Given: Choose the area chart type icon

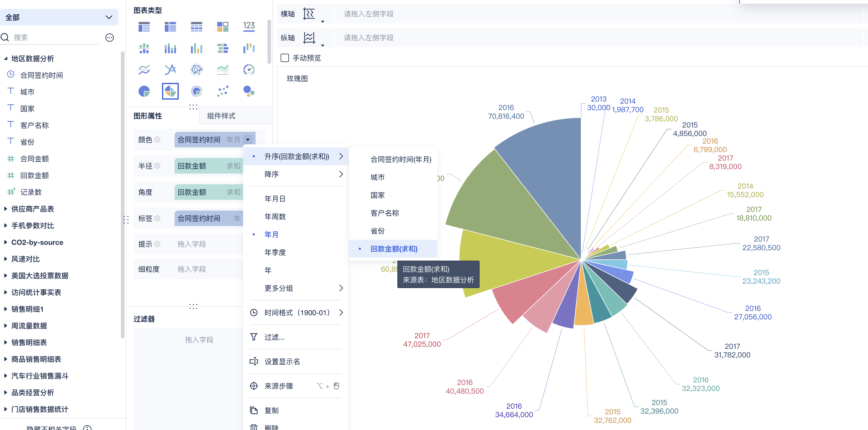Looking at the screenshot, I should pyautogui.click(x=223, y=70).
